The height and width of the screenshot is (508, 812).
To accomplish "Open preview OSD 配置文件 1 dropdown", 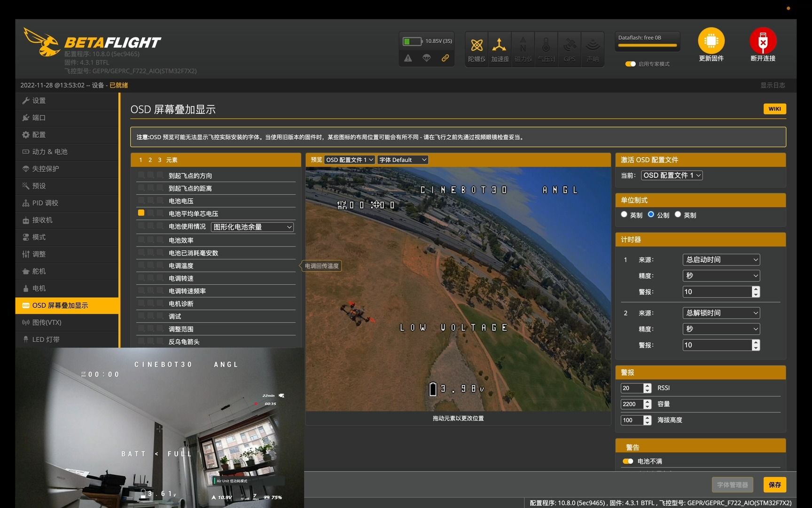I will pyautogui.click(x=350, y=160).
